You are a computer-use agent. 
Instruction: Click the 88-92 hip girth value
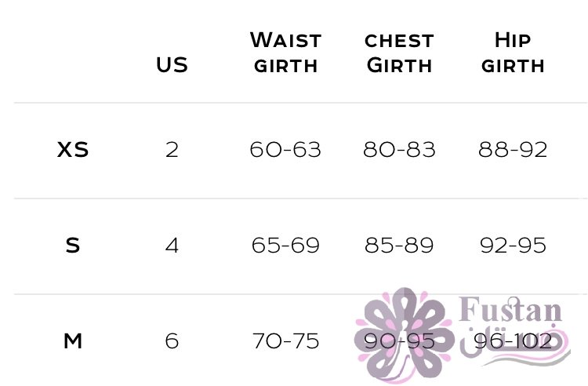click(x=513, y=150)
